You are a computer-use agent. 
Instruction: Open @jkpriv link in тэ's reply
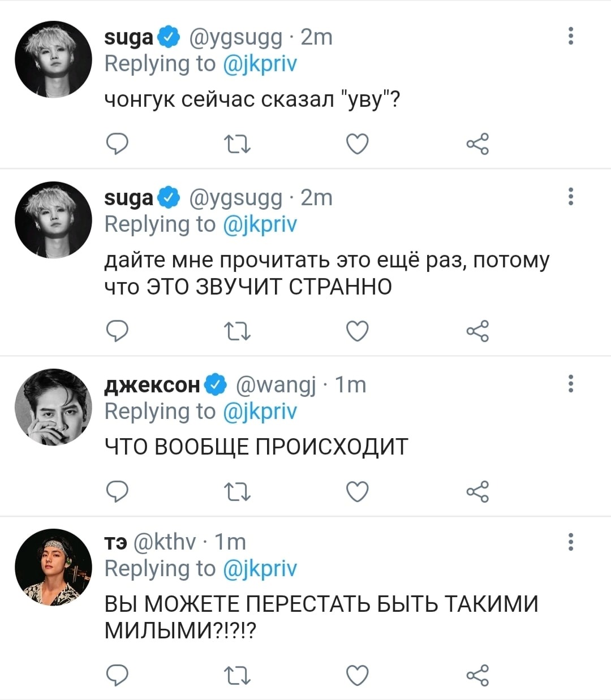coord(260,568)
